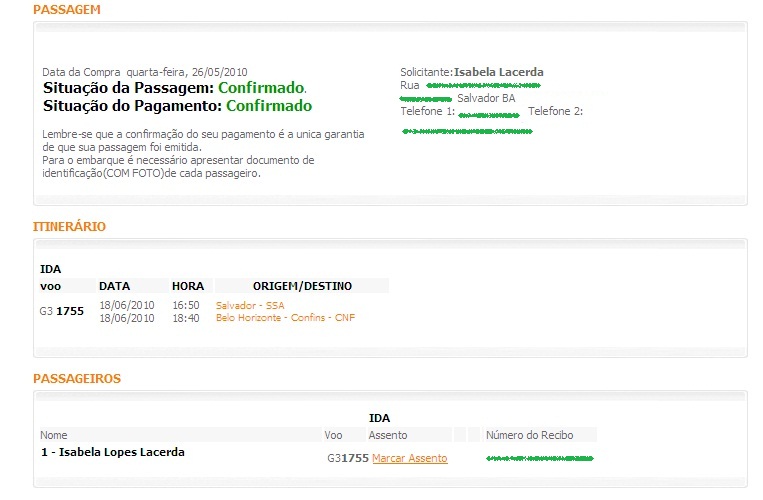Click the HORA column header
Image resolution: width=763 pixels, height=500 pixels.
point(188,286)
